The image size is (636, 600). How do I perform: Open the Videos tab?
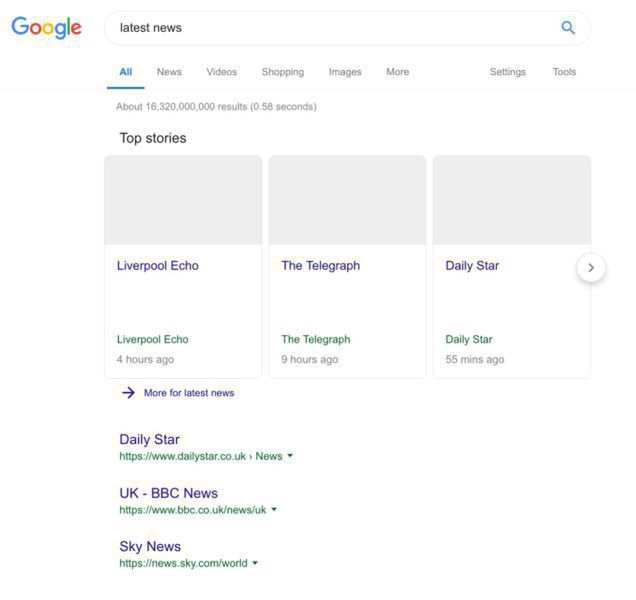[222, 72]
